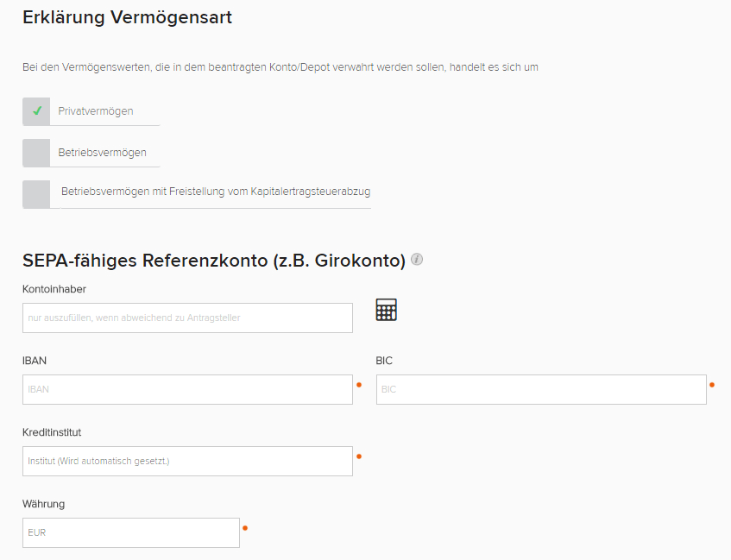Click the orange required dot beside Kreditinstitut
This screenshot has height=560, width=731.
coord(359,456)
